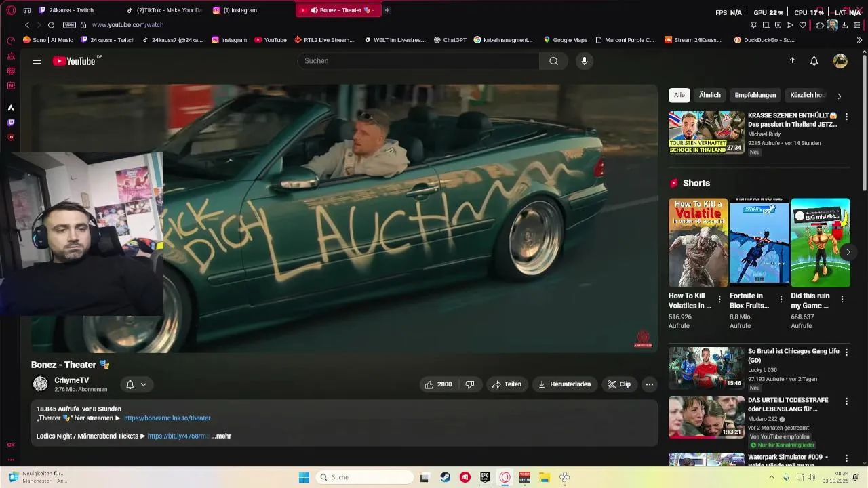The height and width of the screenshot is (488, 868).
Task: Open the Google Maps bookmark
Action: coord(565,40)
